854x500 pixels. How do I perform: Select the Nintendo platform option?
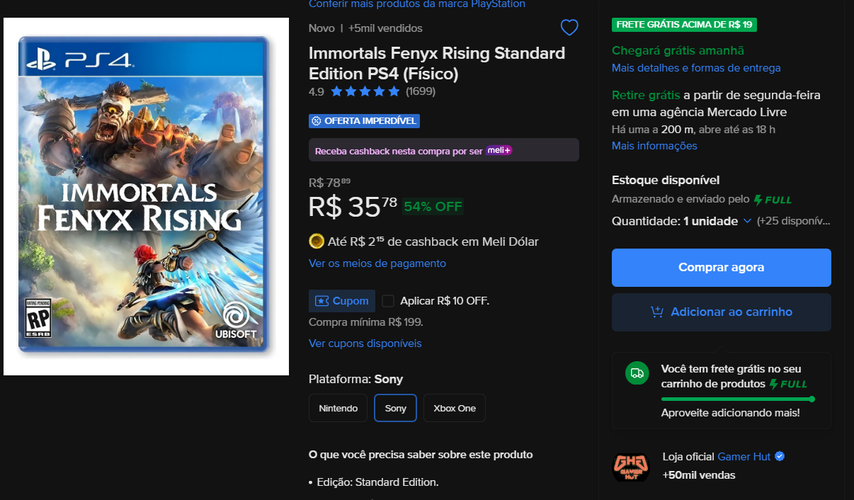coord(338,408)
